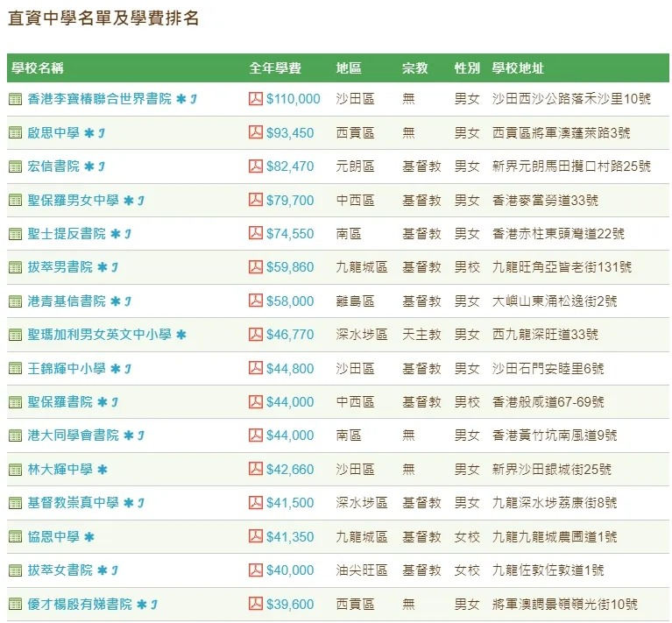Viewport: 672px width, 623px height.
Task: Open the 啟思中學 school link
Action: click(x=53, y=133)
